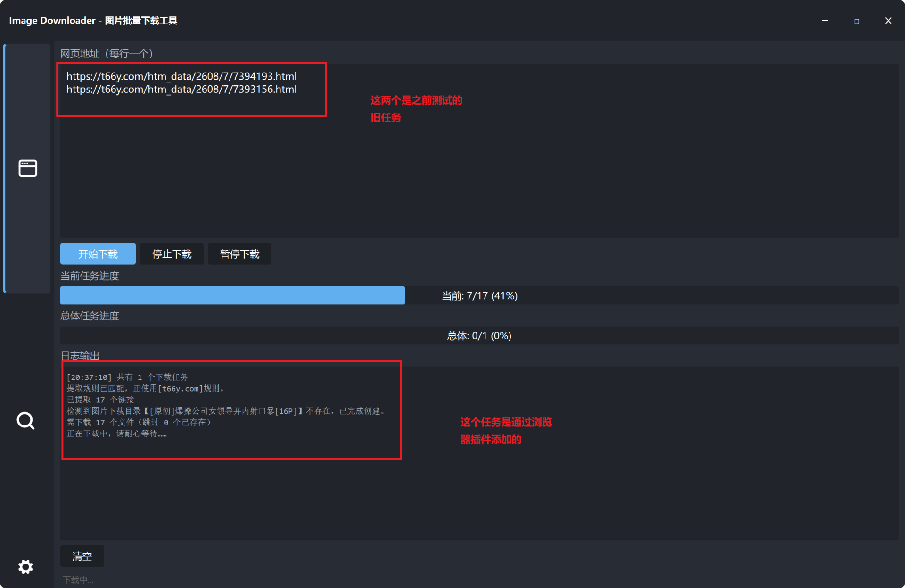Image resolution: width=905 pixels, height=588 pixels.
Task: Click the log line 正在下载中，请耐心等待
Action: [117, 433]
